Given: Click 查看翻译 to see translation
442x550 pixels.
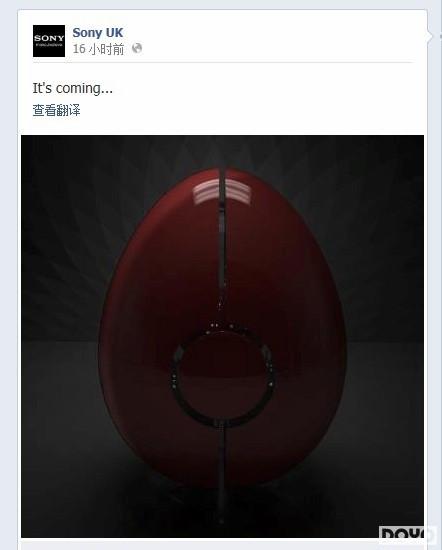Looking at the screenshot, I should 56,110.
